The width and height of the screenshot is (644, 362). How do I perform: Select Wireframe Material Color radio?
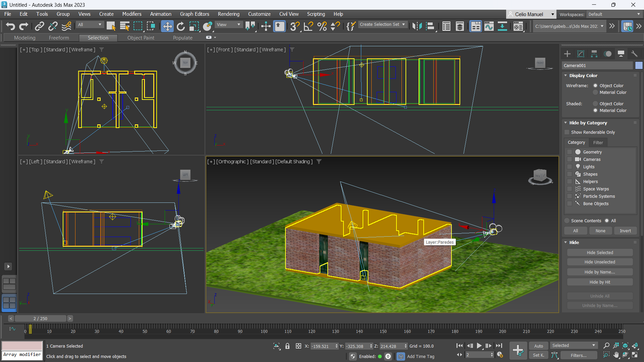pyautogui.click(x=595, y=93)
